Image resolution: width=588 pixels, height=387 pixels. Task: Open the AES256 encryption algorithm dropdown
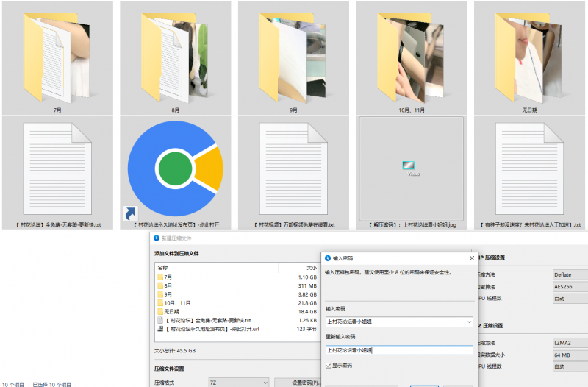(570, 287)
